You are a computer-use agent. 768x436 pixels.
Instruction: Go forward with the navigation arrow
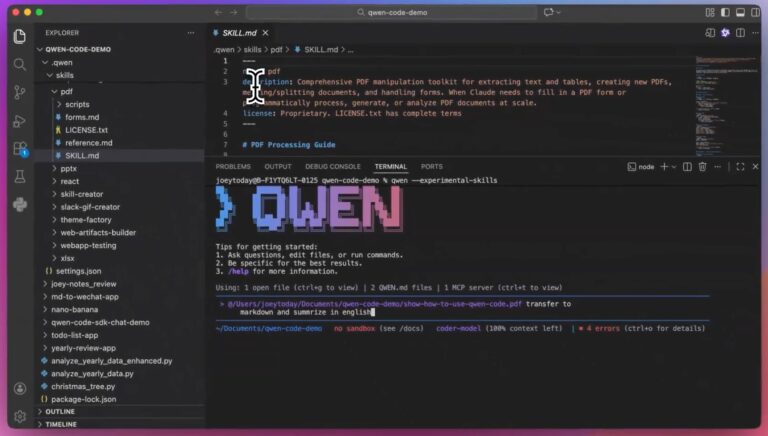[234, 12]
